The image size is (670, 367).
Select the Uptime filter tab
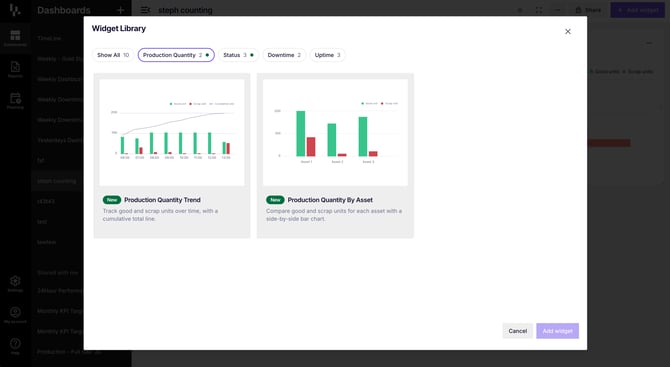[327, 55]
